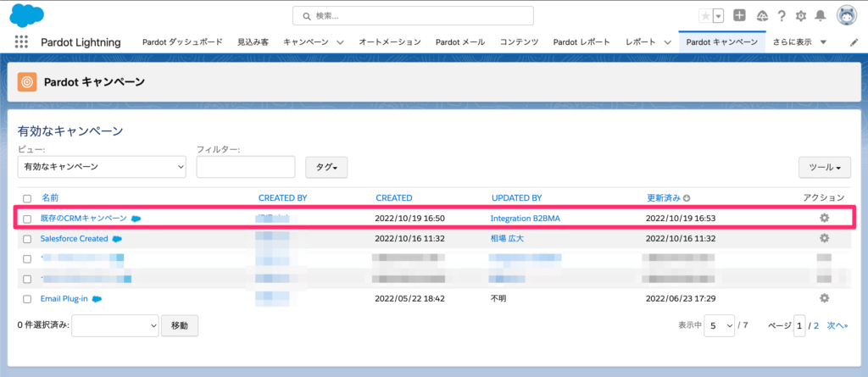Open action gear for Email Plug-in row
The height and width of the screenshot is (377, 868).
[x=824, y=298]
